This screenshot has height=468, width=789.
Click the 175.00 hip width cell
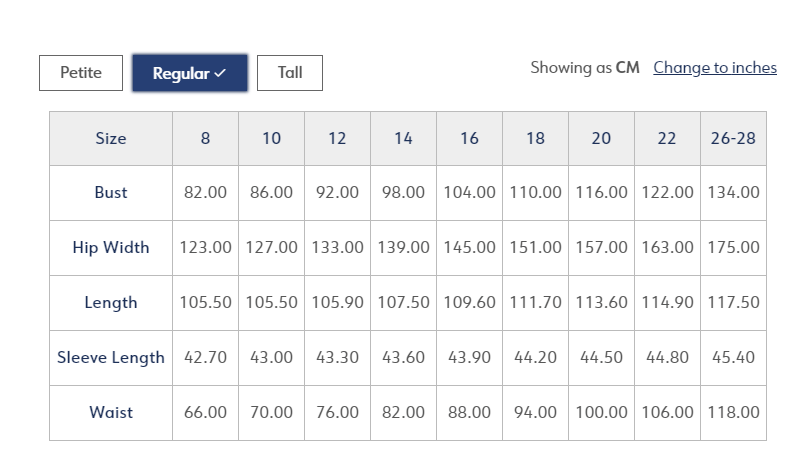733,248
